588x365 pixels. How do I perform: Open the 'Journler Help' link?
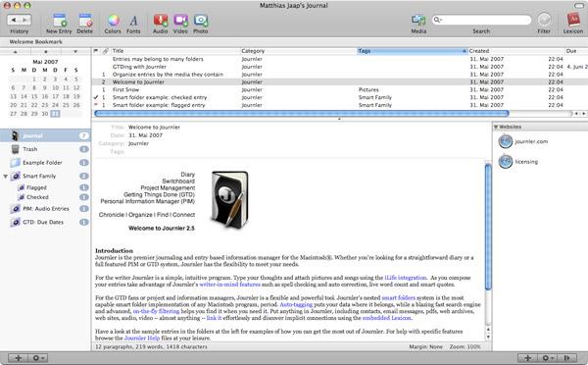[x=142, y=339]
